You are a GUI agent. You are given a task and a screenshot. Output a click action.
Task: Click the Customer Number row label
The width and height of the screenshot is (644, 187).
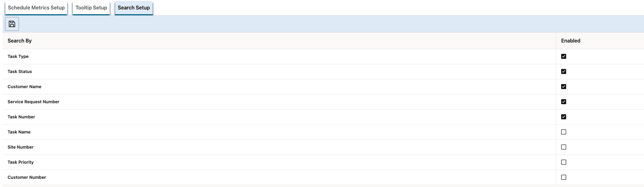click(27, 177)
